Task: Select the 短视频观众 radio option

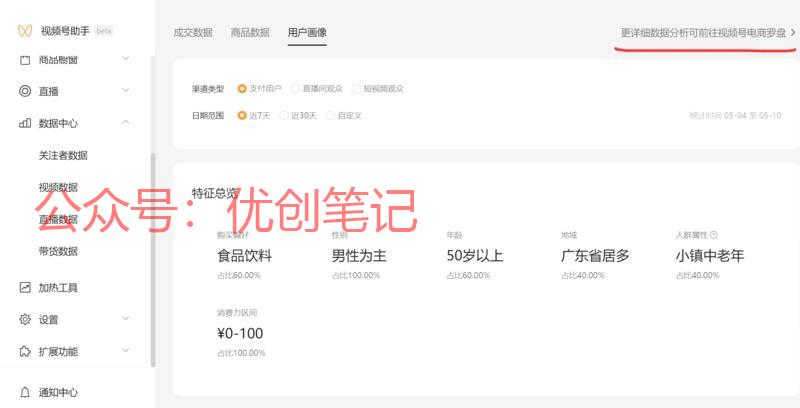Action: pos(356,89)
